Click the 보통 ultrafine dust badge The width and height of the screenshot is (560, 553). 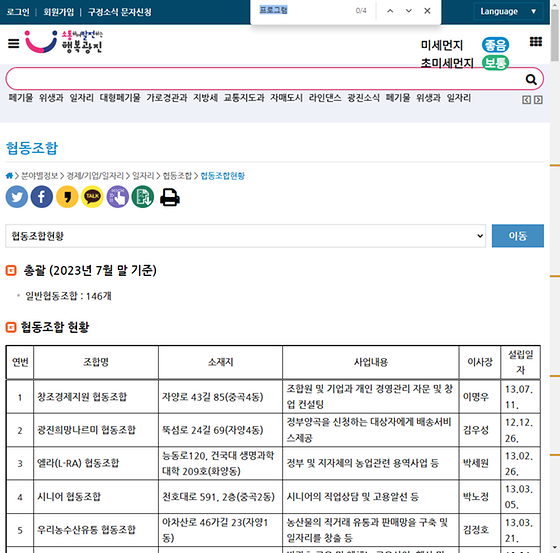click(x=495, y=63)
